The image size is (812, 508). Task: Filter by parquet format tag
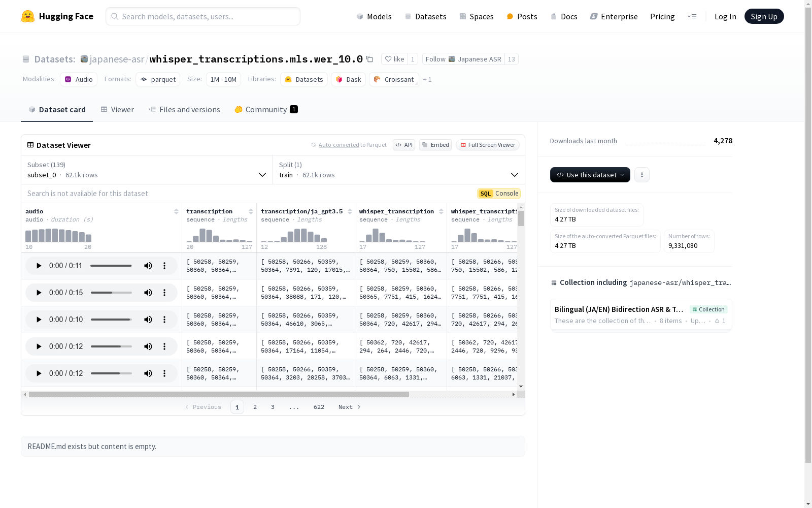tap(158, 79)
